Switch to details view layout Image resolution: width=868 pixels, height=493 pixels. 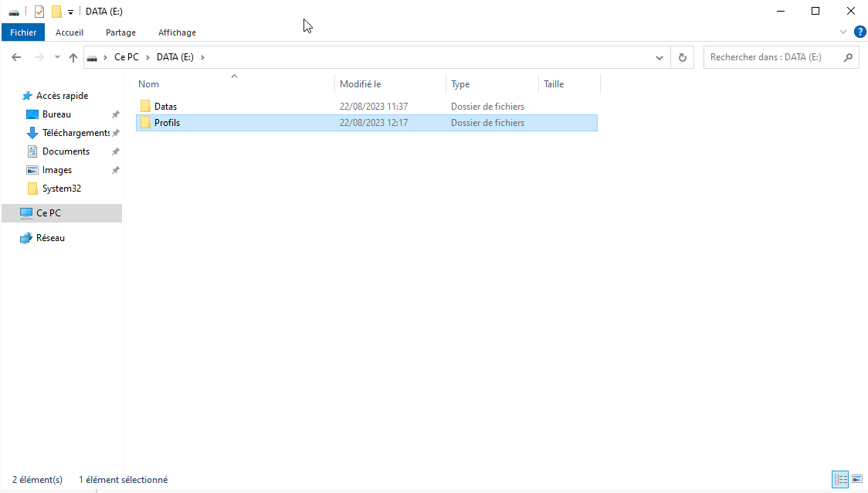click(840, 480)
